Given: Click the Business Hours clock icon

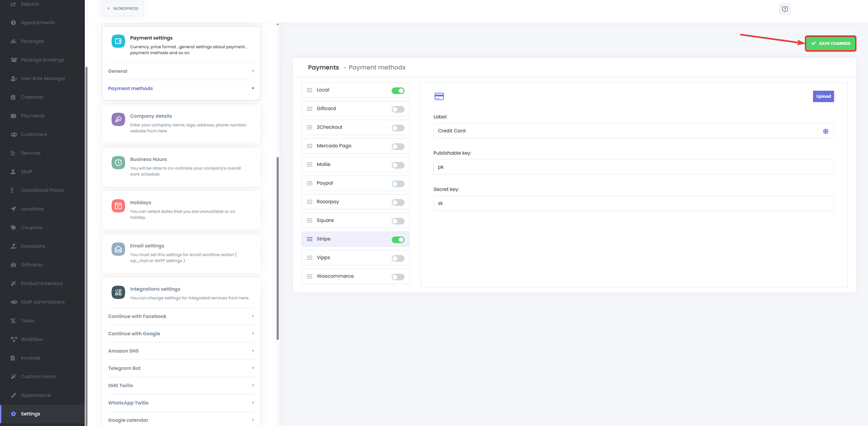Looking at the screenshot, I should pos(118,163).
